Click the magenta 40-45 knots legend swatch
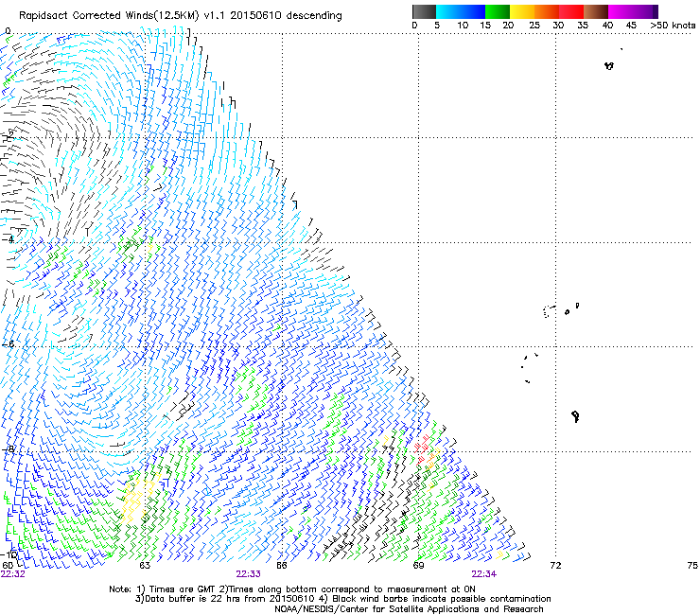The image size is (700, 615). [x=621, y=11]
